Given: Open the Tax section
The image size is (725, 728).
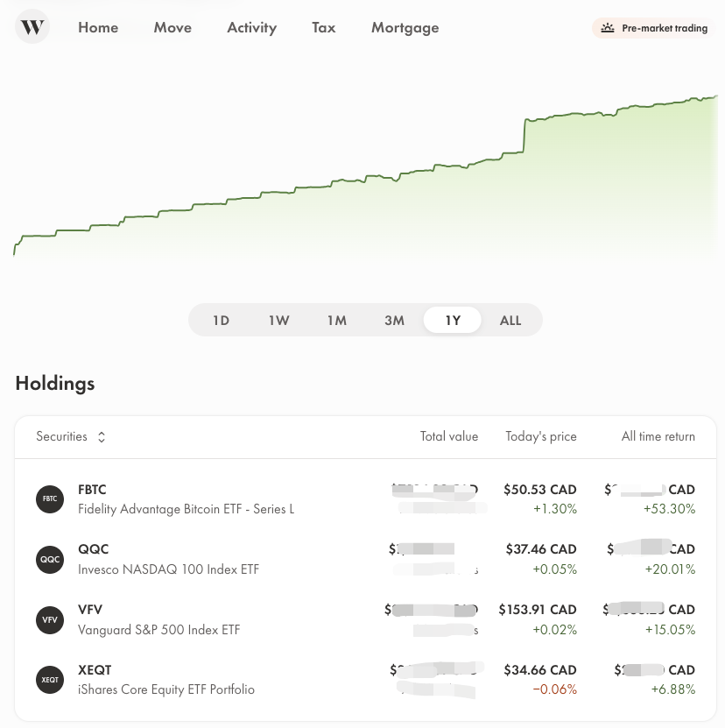Looking at the screenshot, I should pos(323,27).
